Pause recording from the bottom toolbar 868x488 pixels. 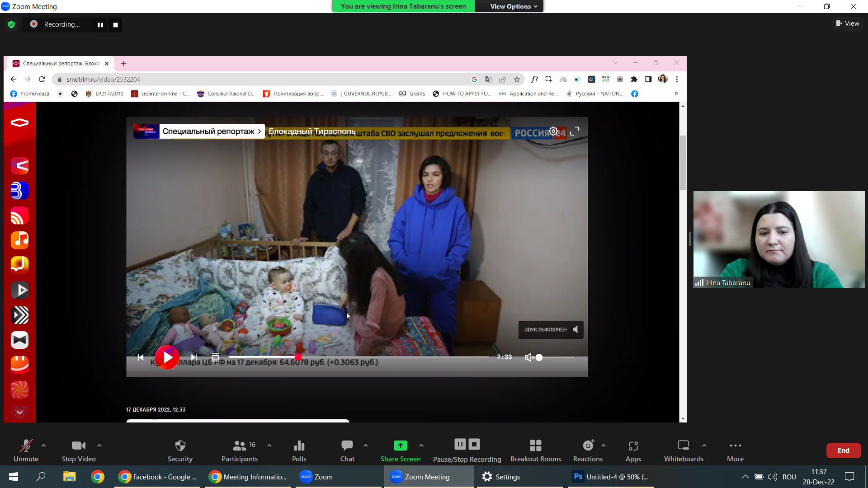(460, 444)
